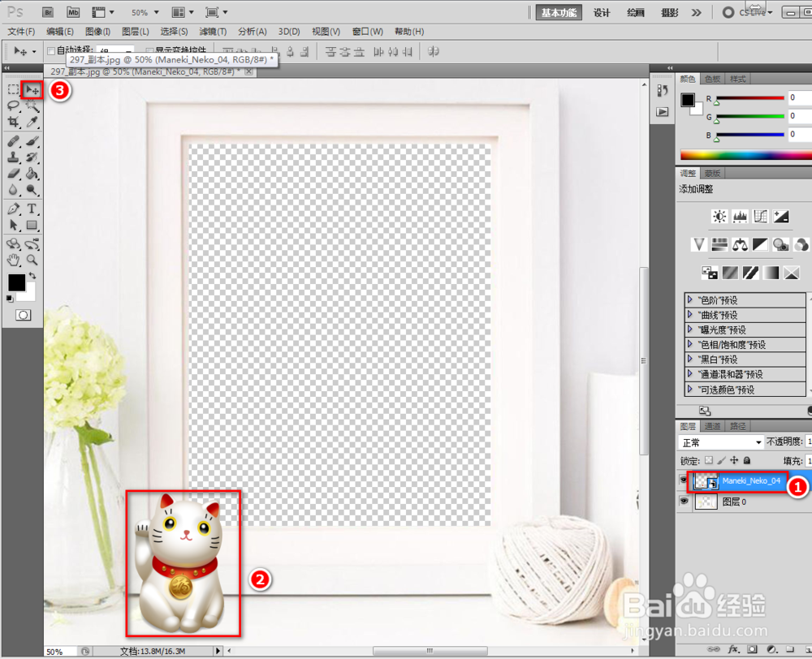This screenshot has width=812, height=659.
Task: Select the 3D Rotate tool
Action: click(x=14, y=243)
